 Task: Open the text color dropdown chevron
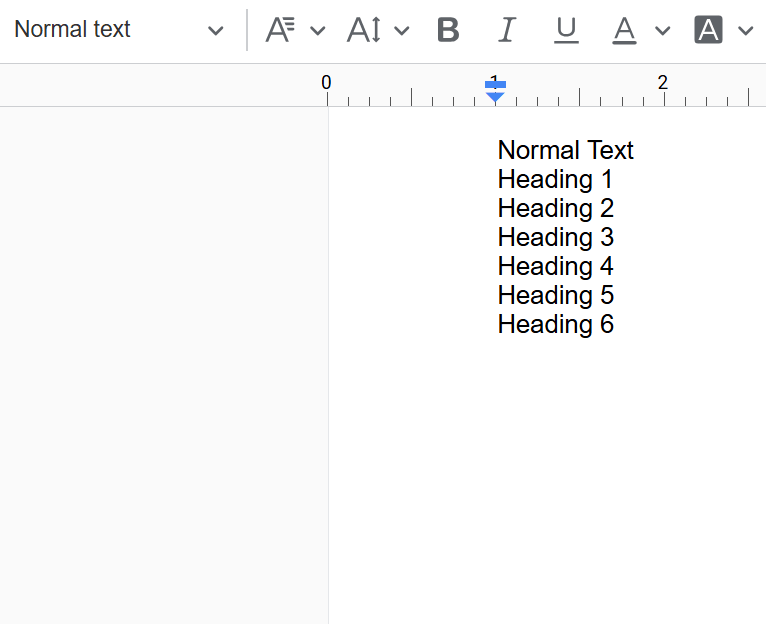click(662, 31)
